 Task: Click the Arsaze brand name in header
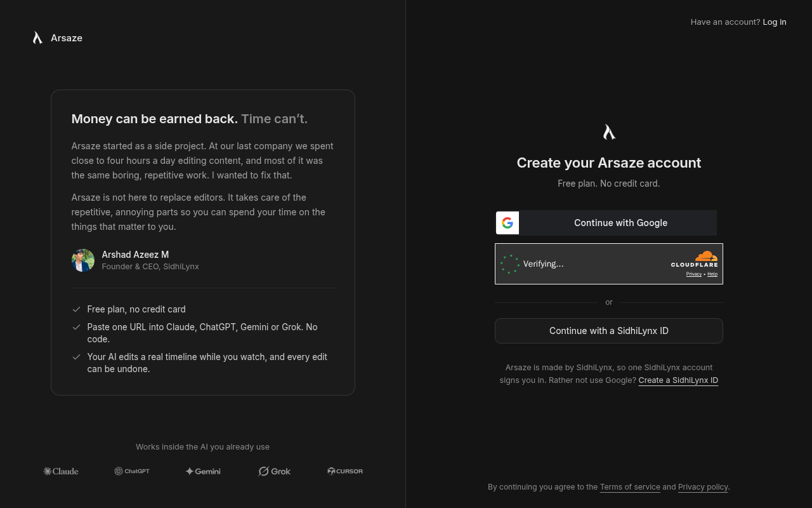point(67,38)
